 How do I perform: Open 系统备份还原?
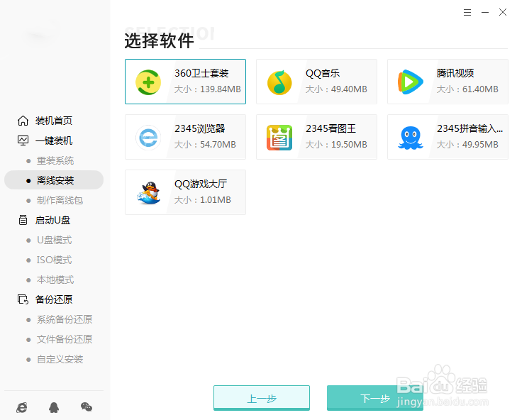65,319
